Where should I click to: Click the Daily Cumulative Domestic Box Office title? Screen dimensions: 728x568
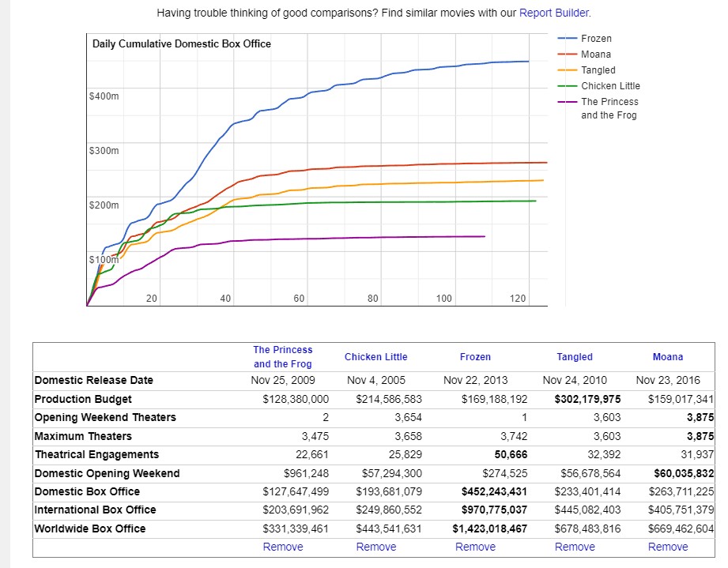pos(182,43)
